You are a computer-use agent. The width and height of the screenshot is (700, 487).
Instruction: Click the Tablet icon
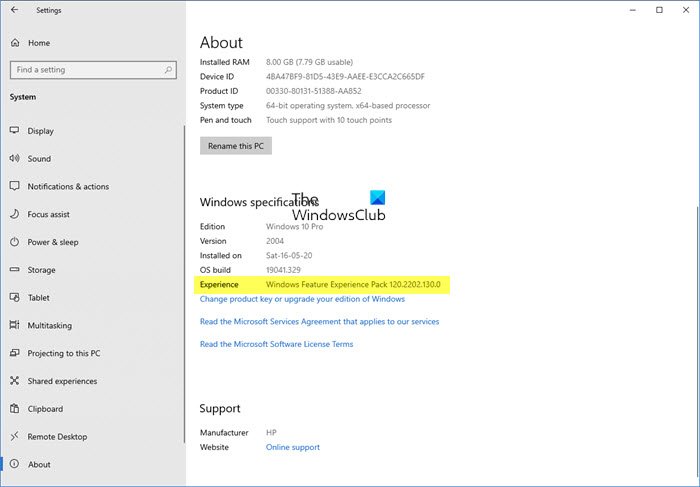pos(15,297)
